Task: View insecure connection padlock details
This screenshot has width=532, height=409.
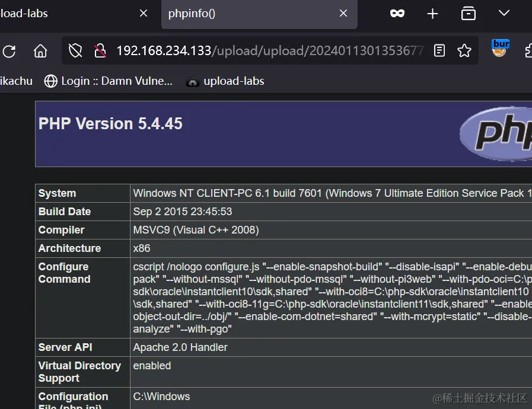Action: [x=100, y=51]
